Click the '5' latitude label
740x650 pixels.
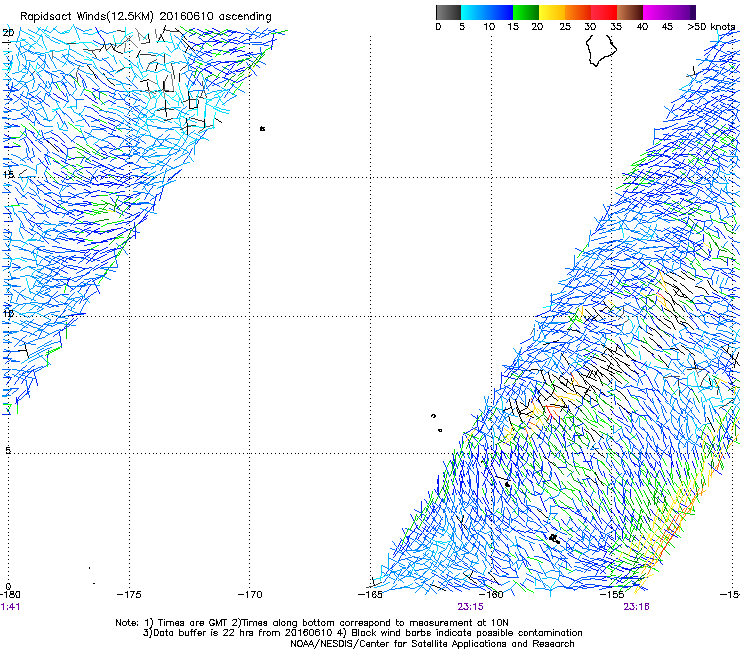point(8,450)
